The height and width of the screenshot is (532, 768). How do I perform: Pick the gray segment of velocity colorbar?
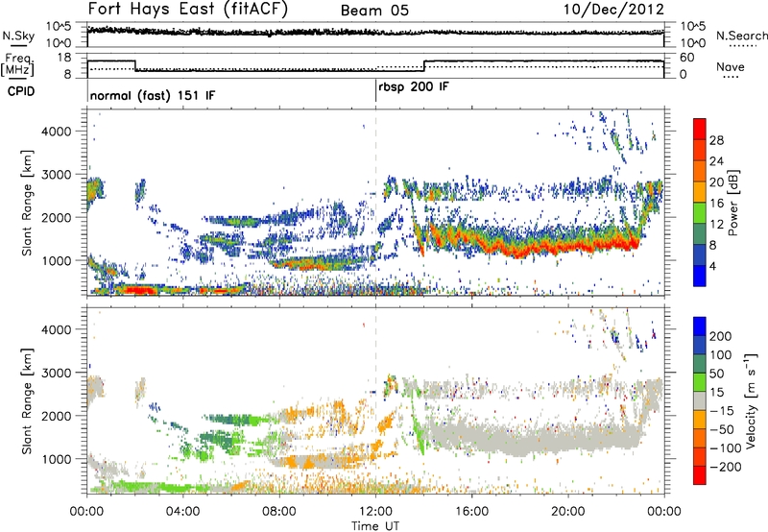point(700,400)
